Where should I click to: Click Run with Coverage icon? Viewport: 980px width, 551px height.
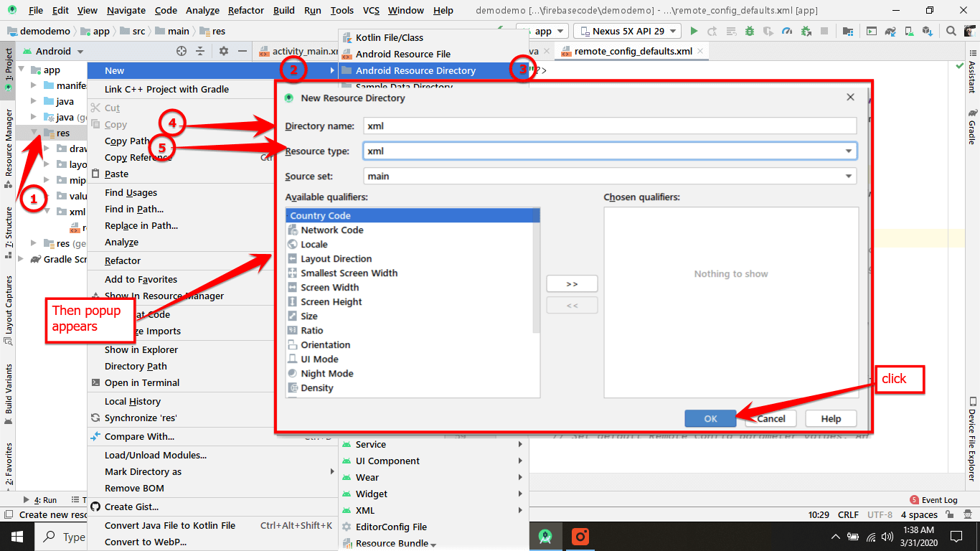tap(768, 31)
